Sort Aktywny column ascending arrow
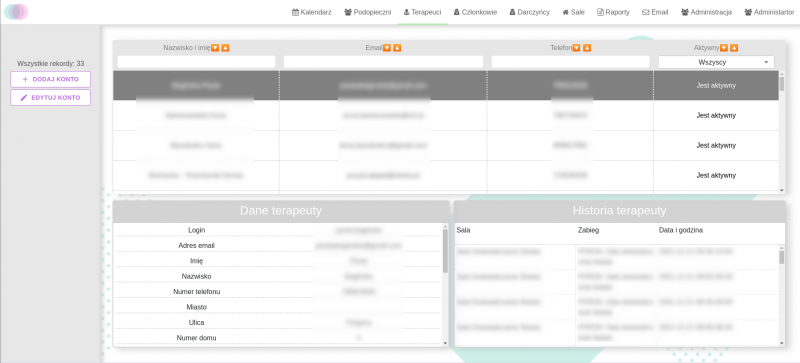This screenshot has height=363, width=800. point(734,48)
